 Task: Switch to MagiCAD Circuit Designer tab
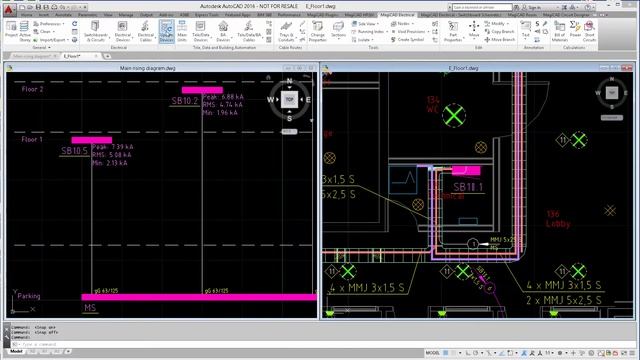[x=566, y=15]
